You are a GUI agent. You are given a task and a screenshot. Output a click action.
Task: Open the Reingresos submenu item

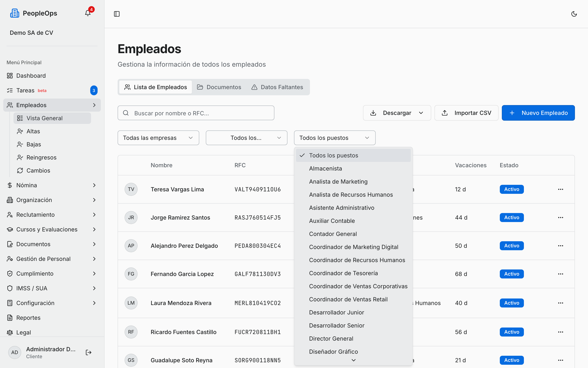click(52, 157)
